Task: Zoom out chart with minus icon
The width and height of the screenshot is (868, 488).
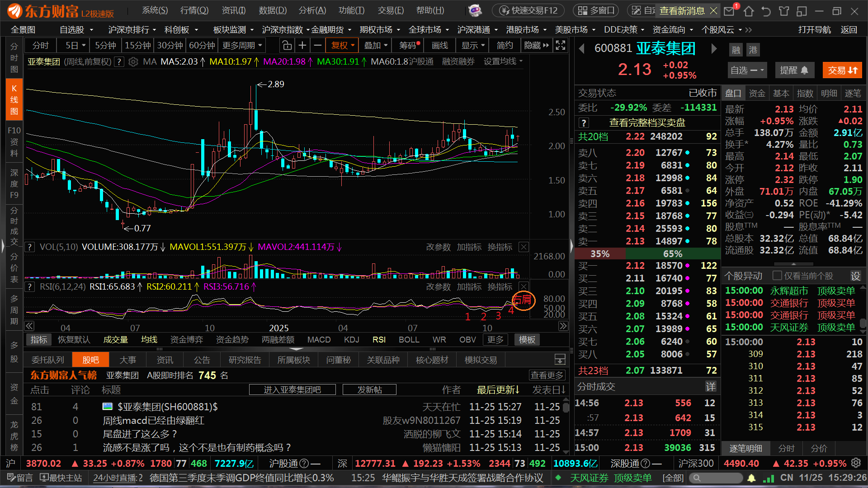Action: (x=318, y=46)
